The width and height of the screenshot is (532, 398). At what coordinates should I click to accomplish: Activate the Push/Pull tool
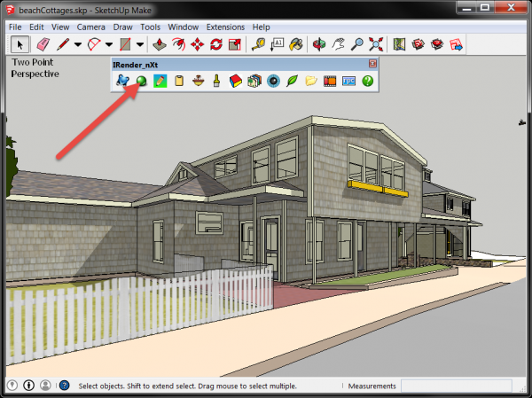pos(159,43)
